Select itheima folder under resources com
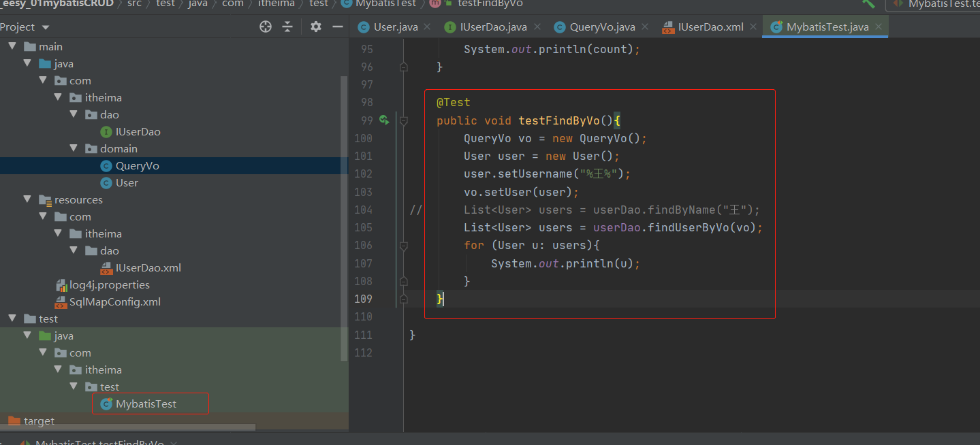 [104, 233]
